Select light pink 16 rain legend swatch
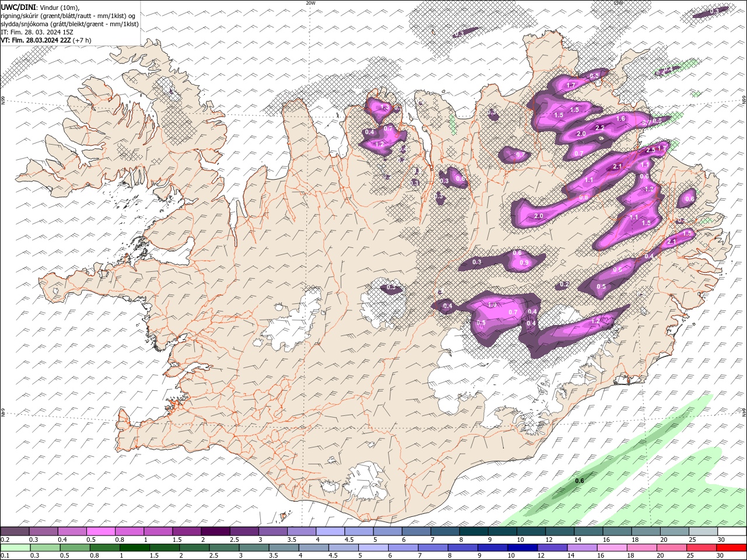Screen dimensions: 747x560 tap(612, 548)
